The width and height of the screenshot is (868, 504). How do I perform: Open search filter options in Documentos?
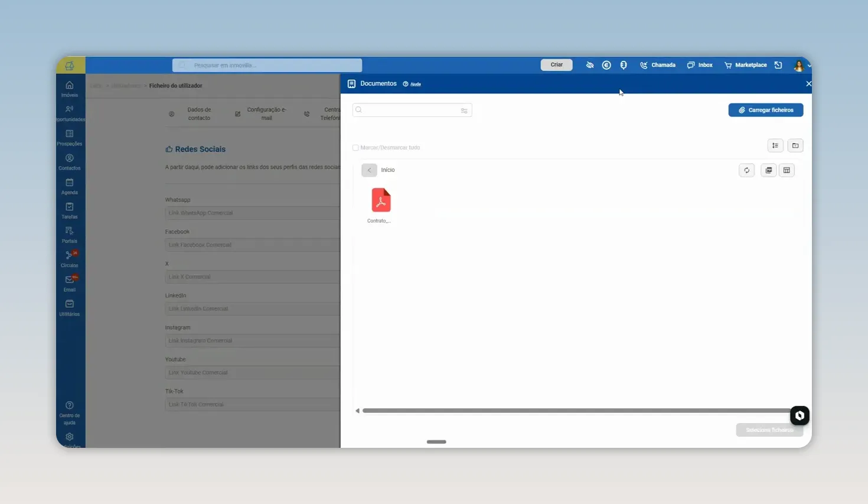click(464, 110)
